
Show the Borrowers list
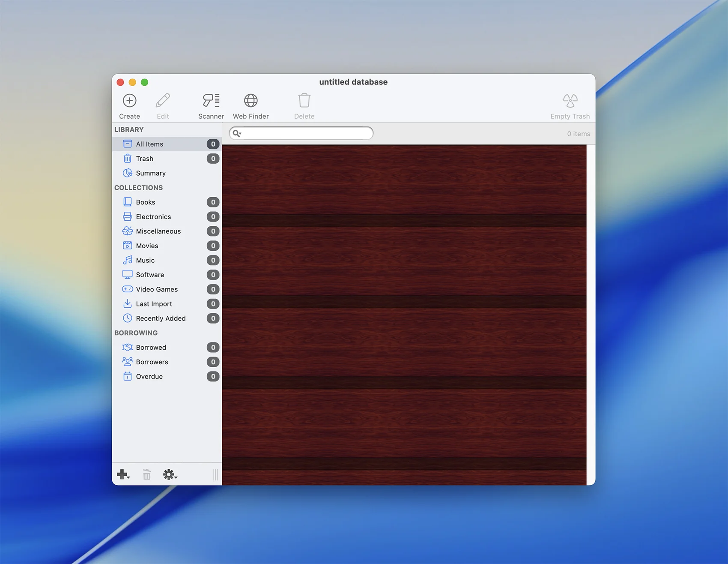click(152, 362)
